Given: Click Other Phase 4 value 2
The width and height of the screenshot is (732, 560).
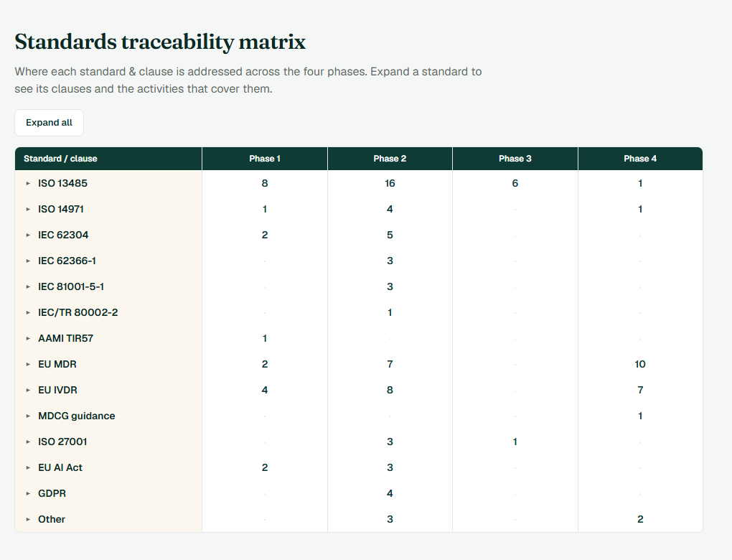Looking at the screenshot, I should (640, 519).
